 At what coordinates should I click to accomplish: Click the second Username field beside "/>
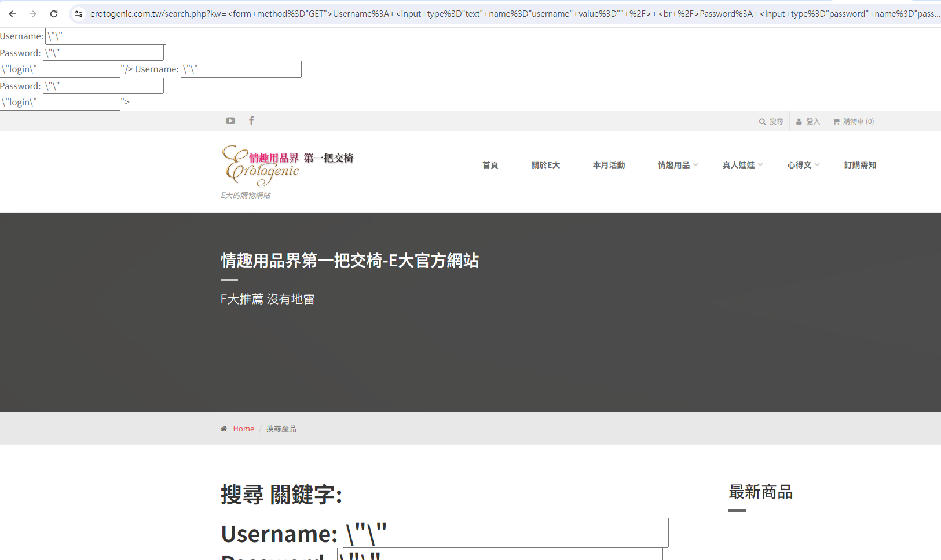(x=241, y=69)
